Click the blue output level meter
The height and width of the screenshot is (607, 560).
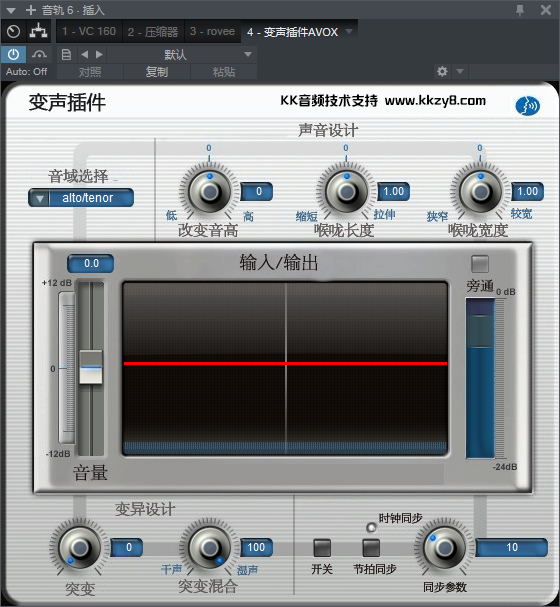pyautogui.click(x=480, y=378)
